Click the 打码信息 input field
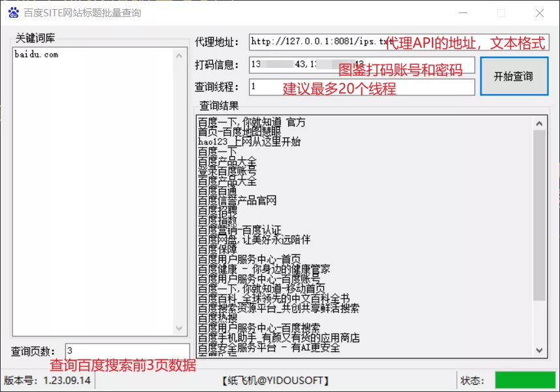This screenshot has width=560, height=392. click(362, 65)
